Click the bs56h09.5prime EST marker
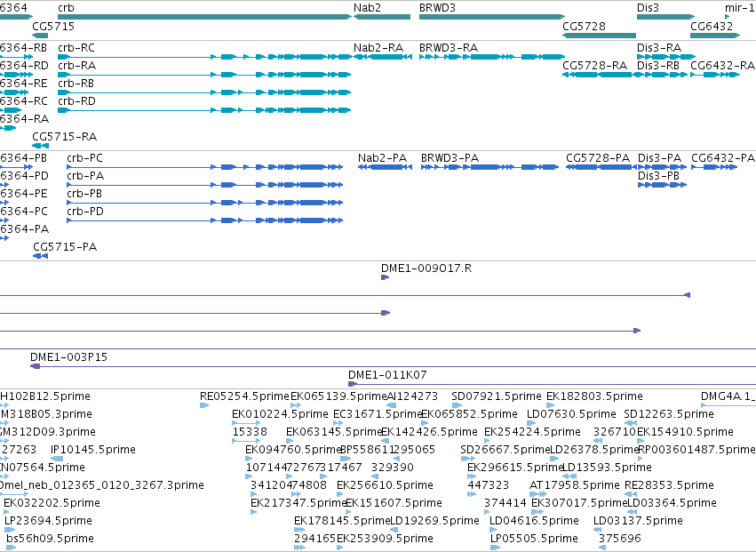This screenshot has height=552, width=756. 11,548
